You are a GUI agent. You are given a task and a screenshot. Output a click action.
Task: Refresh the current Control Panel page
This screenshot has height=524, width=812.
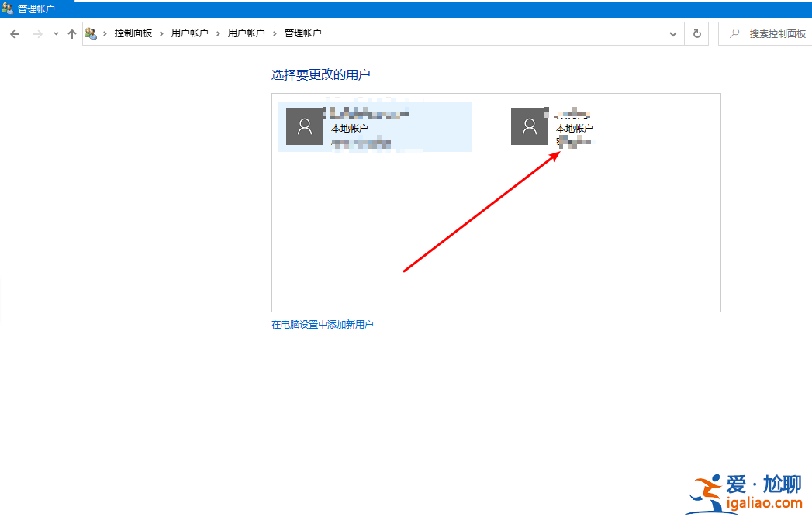(696, 33)
